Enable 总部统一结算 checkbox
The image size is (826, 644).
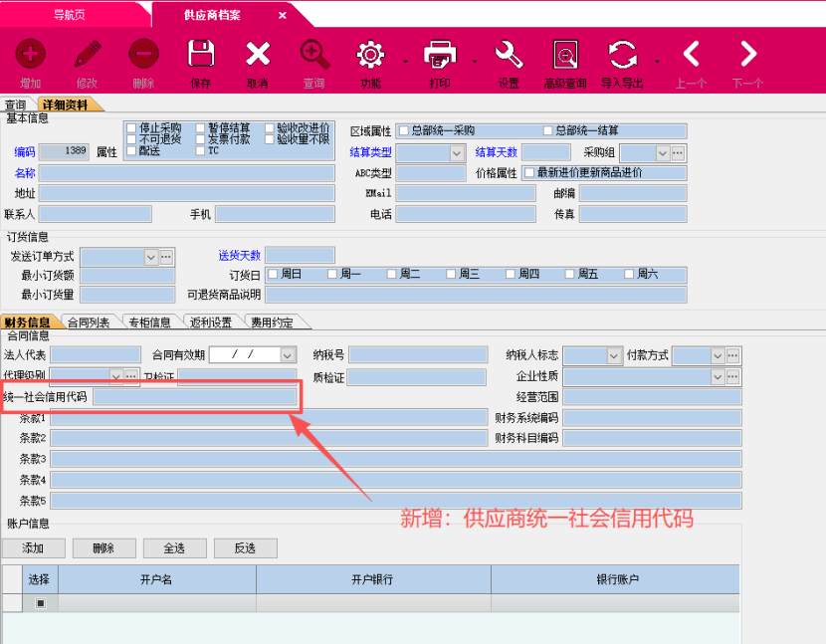(548, 130)
